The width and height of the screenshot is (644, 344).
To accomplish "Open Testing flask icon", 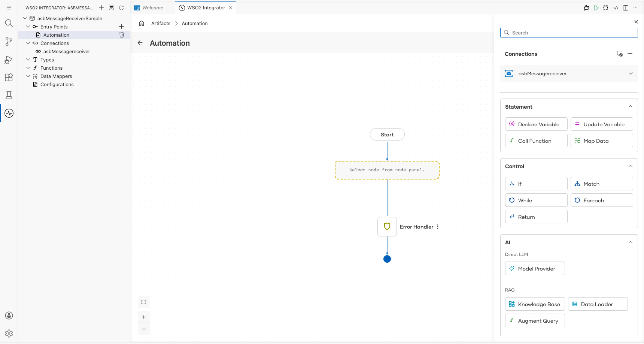I will tap(9, 95).
